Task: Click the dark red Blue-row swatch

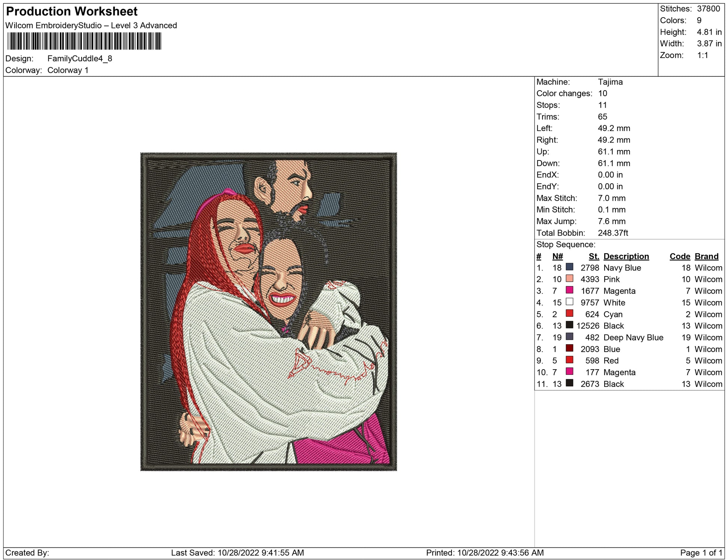Action: pos(569,348)
